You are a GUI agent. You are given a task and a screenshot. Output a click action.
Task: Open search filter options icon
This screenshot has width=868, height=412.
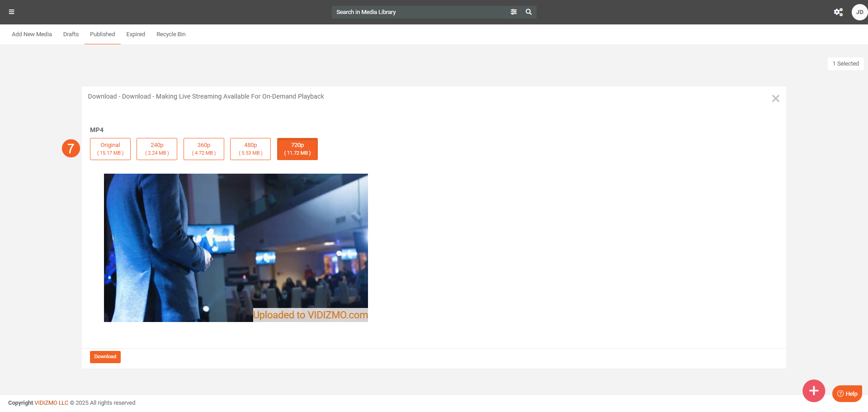coord(514,12)
